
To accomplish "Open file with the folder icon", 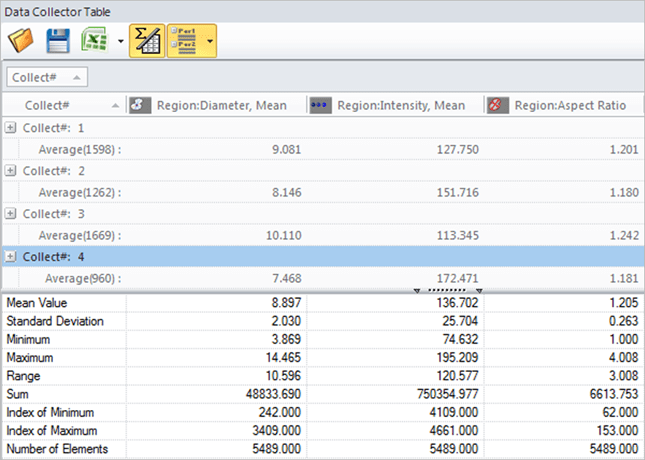I will click(21, 41).
